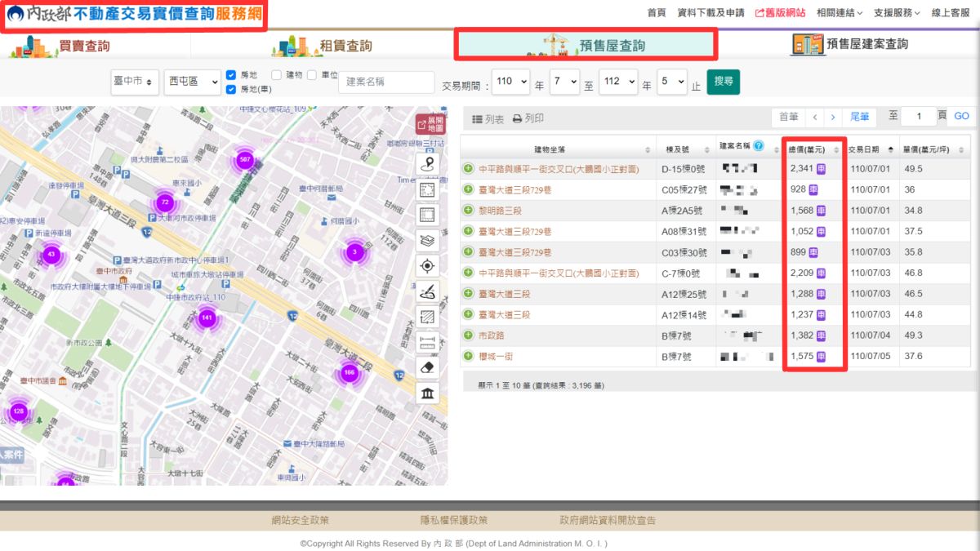980x551 pixels.
Task: Open the map layers tool
Action: tap(427, 239)
